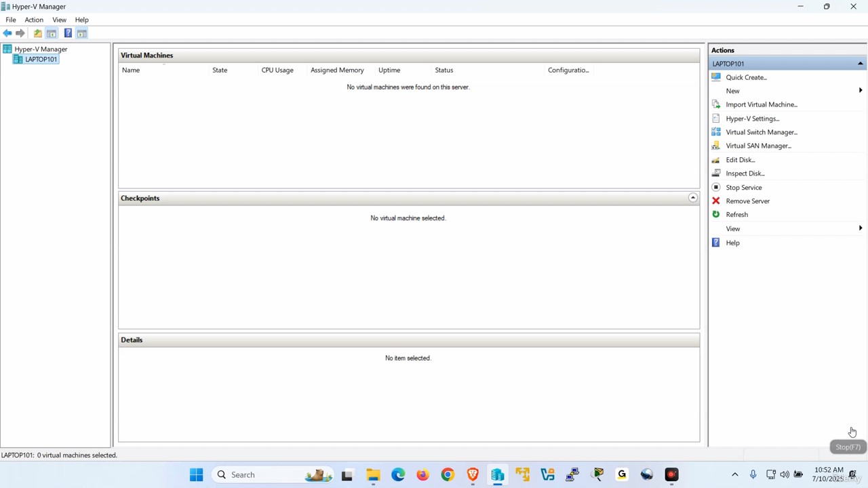Sort by the Status column header
The width and height of the screenshot is (868, 488).
point(444,70)
